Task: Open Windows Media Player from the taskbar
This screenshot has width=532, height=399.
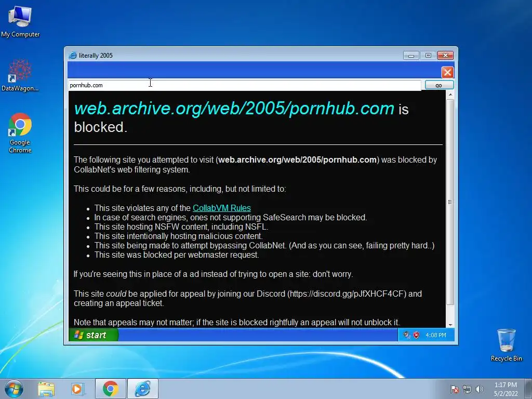Action: (x=77, y=389)
